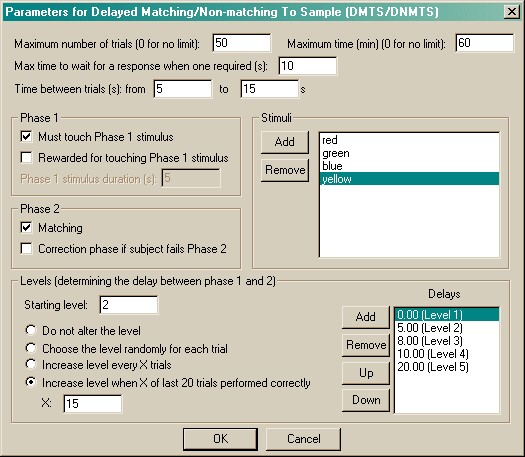Click the Maximum number of trials field

tap(241, 43)
